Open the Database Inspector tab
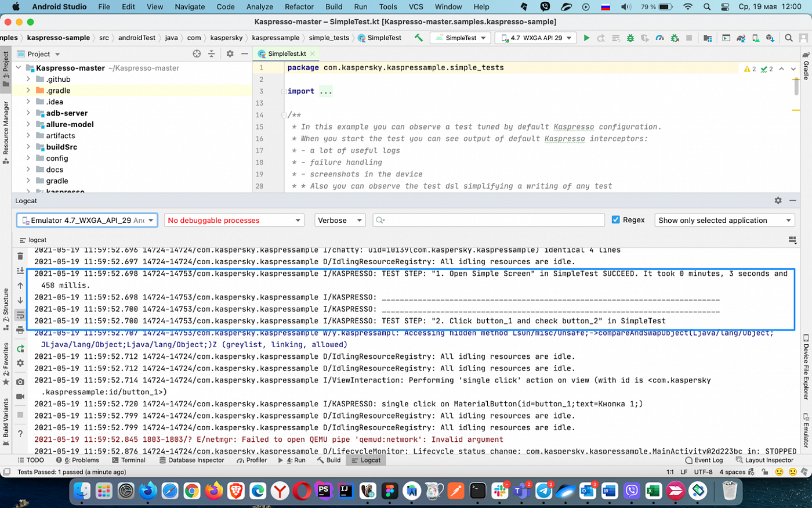The image size is (812, 508). pos(191,460)
